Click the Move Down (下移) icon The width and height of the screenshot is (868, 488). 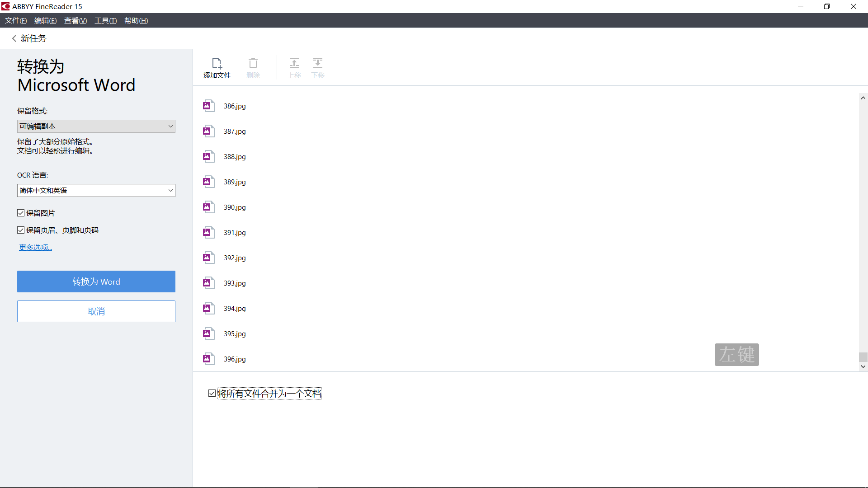(318, 63)
